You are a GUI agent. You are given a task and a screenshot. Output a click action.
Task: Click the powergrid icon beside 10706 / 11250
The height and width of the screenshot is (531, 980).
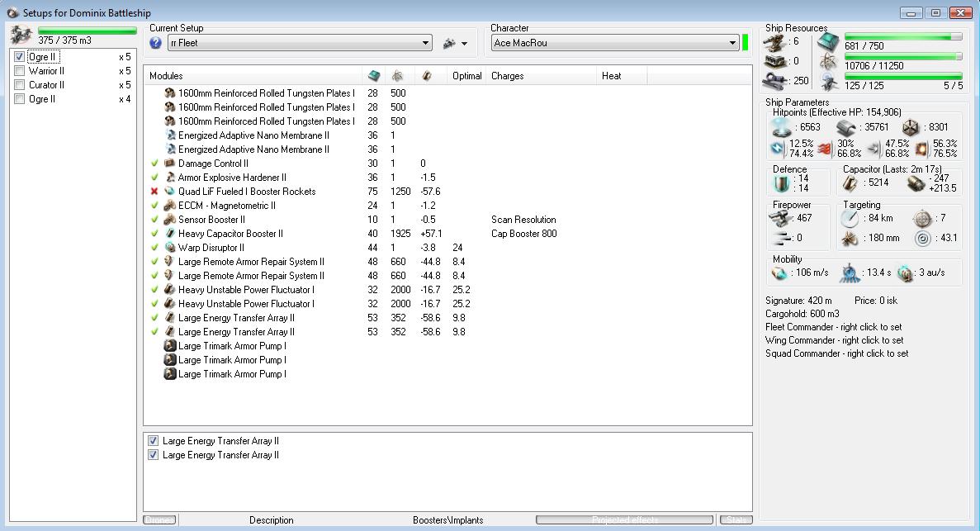pos(828,62)
